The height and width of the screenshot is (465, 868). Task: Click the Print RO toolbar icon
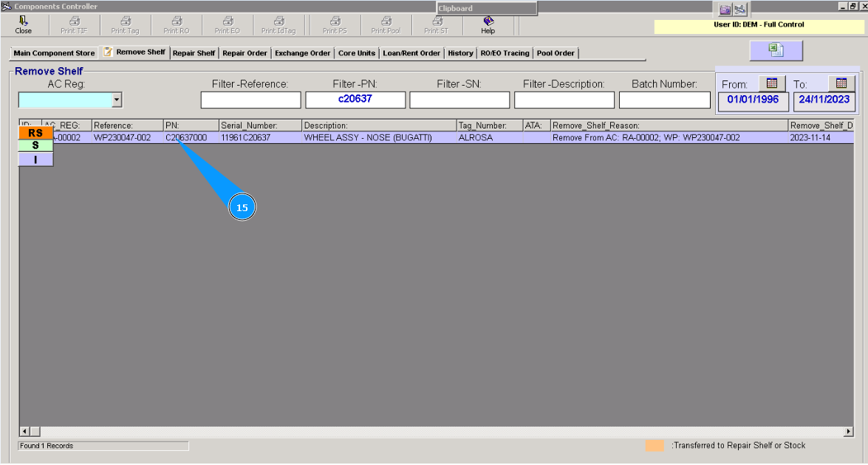click(176, 25)
